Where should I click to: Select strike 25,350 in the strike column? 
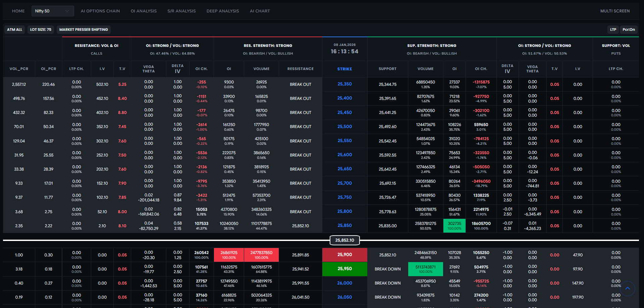tap(344, 84)
